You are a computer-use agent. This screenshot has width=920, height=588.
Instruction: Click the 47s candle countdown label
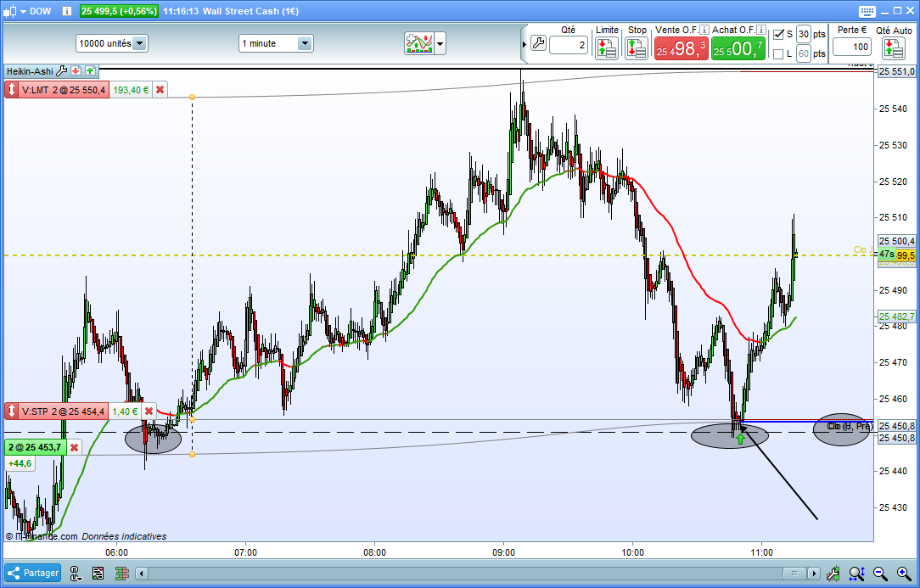click(x=887, y=255)
